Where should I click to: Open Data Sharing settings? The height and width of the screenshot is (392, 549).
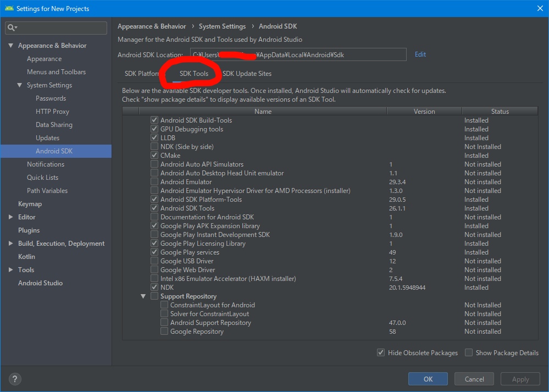coord(54,125)
